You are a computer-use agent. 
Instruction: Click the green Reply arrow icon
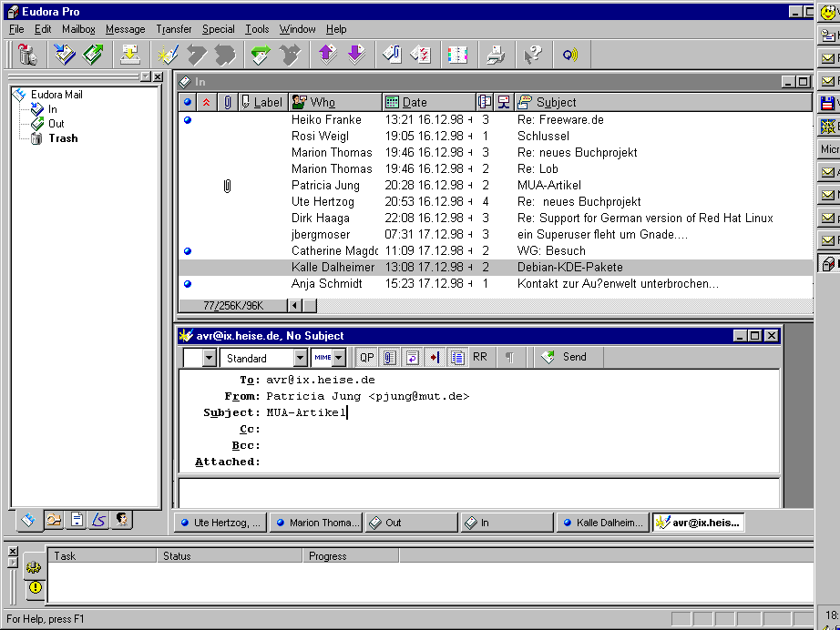(x=261, y=55)
